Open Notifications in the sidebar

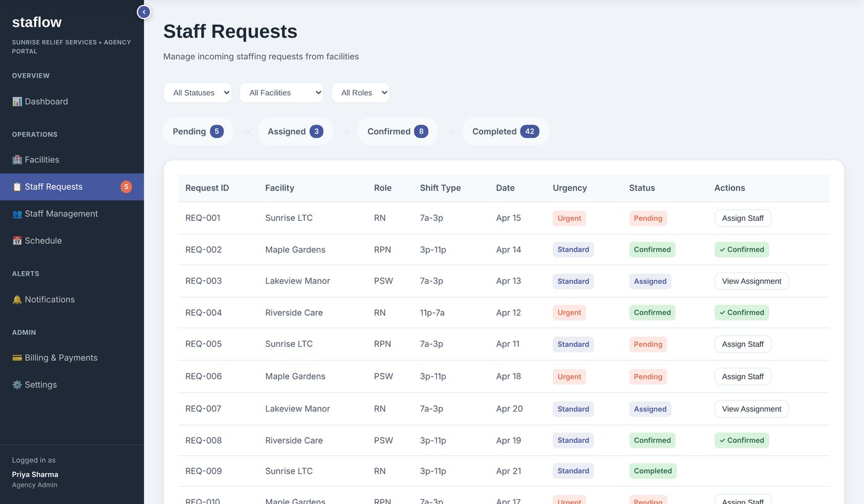72,299
